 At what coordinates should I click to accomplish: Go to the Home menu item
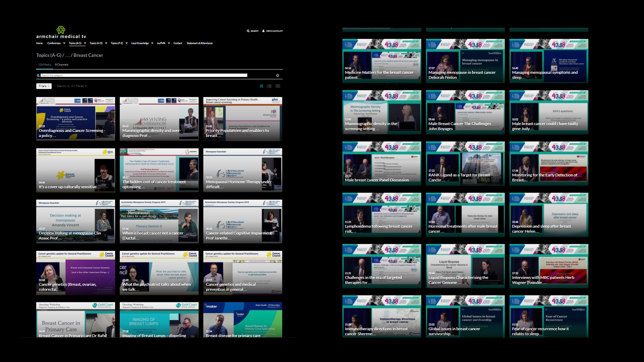click(x=39, y=43)
